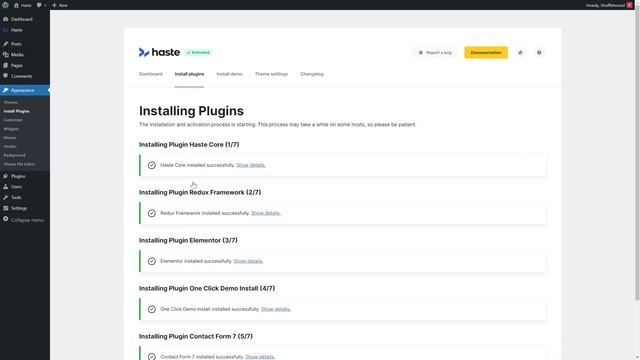Show details for Haste Core install
Viewport: 640px width, 360px height.
tap(251, 165)
